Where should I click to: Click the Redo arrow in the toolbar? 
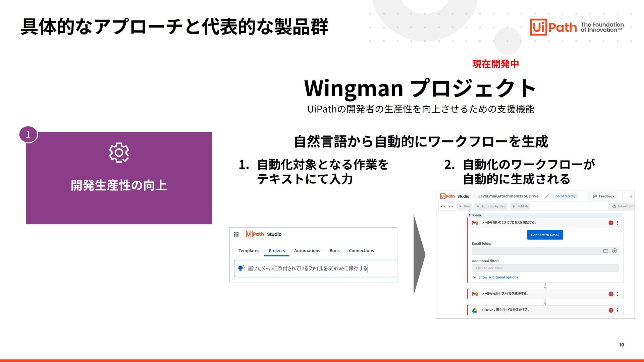pos(451,206)
